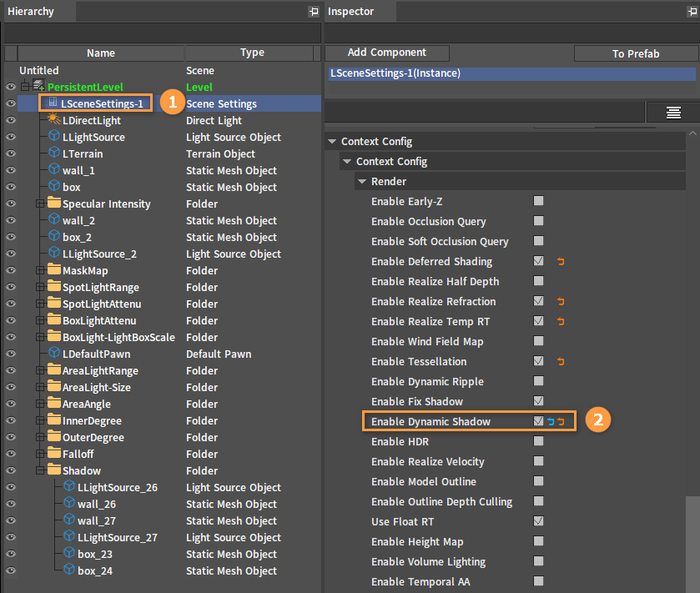The width and height of the screenshot is (700, 593).
Task: Click the folder icon of Falloff
Action: tap(54, 452)
